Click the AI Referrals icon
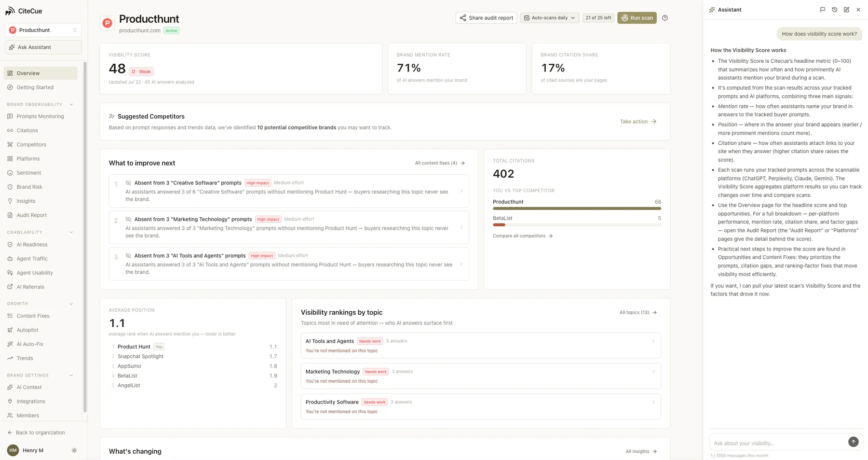 pos(10,287)
